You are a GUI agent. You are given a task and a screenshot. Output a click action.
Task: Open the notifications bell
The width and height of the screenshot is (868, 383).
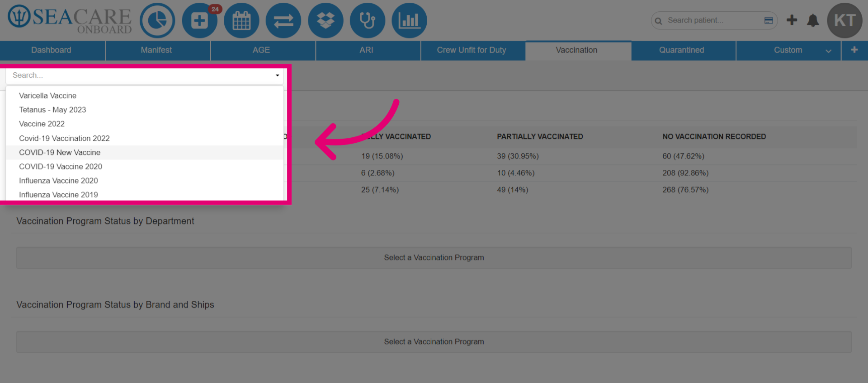coord(813,20)
